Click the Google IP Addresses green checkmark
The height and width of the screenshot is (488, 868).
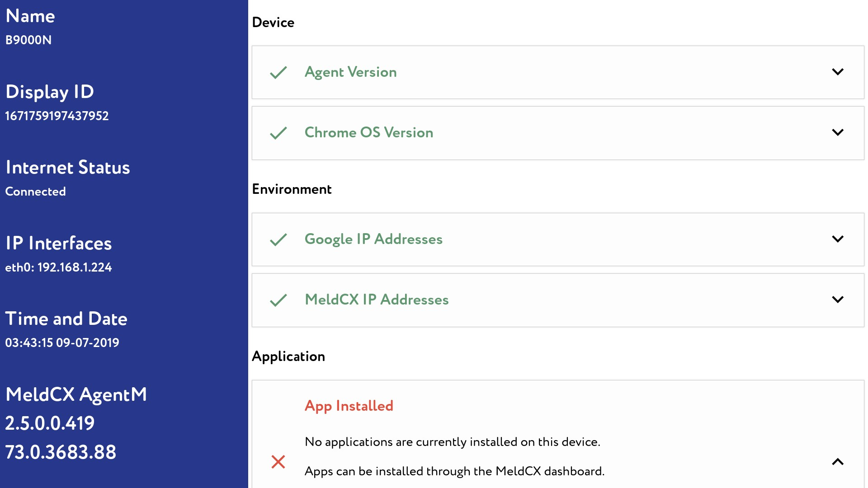[x=278, y=239]
